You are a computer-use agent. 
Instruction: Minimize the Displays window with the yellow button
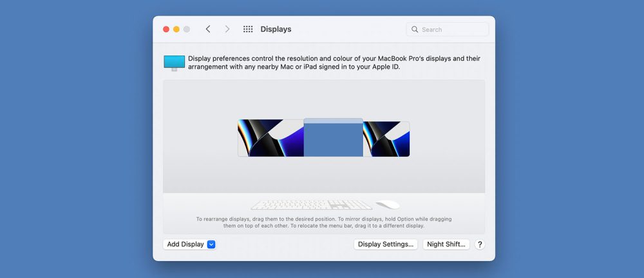pos(176,29)
